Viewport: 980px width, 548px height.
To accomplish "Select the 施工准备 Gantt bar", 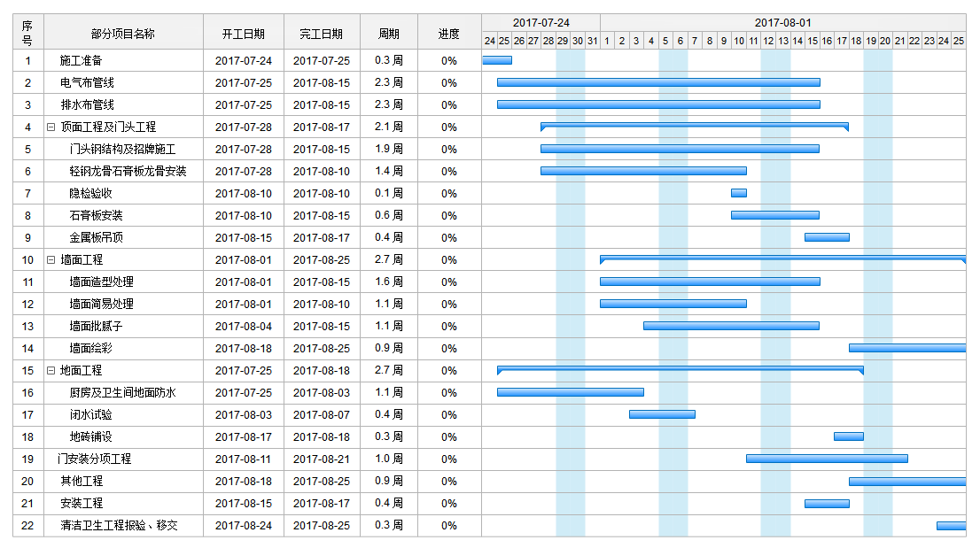I will click(x=497, y=60).
